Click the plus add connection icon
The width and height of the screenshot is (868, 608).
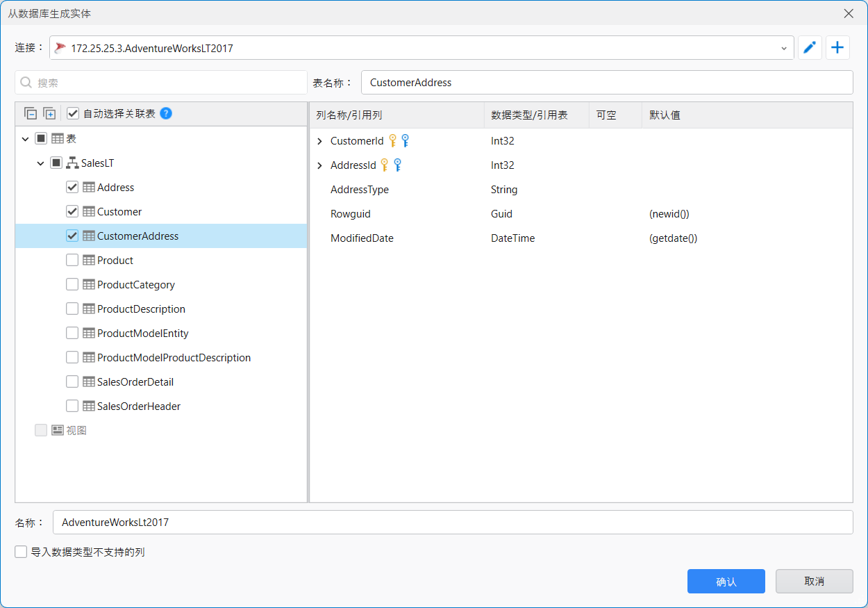click(x=837, y=48)
